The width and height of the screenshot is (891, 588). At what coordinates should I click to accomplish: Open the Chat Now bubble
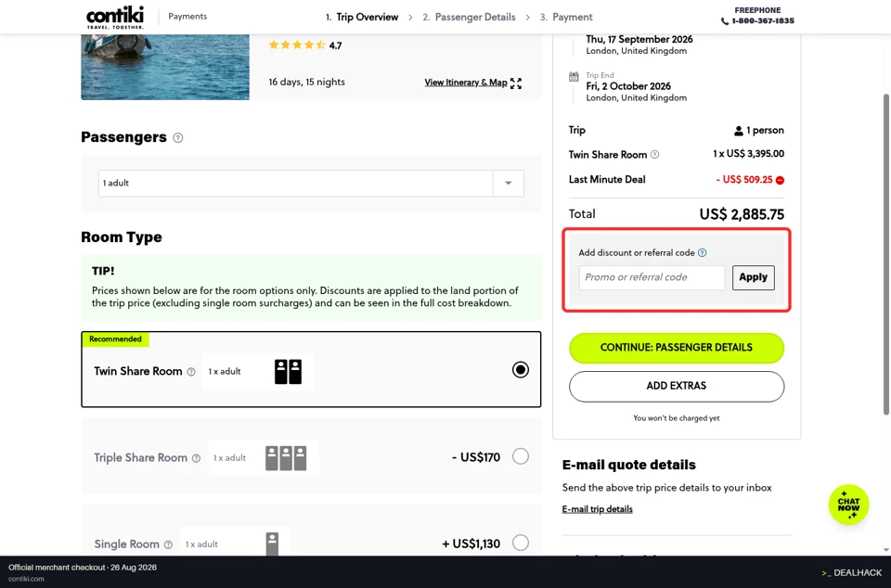click(848, 505)
